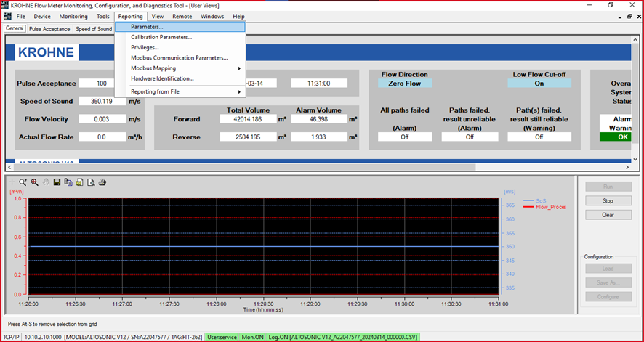Open Modbus Communication Parameters... entry
The height and width of the screenshot is (342, 644).
pyautogui.click(x=180, y=58)
